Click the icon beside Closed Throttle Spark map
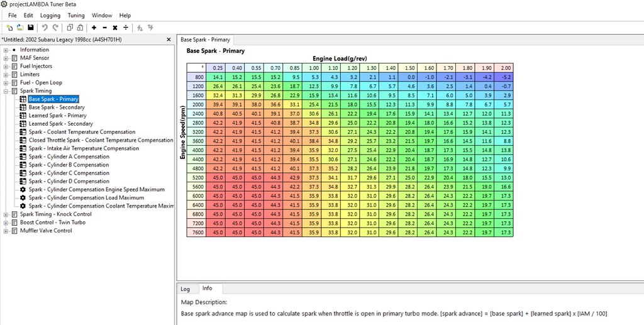 (23, 140)
